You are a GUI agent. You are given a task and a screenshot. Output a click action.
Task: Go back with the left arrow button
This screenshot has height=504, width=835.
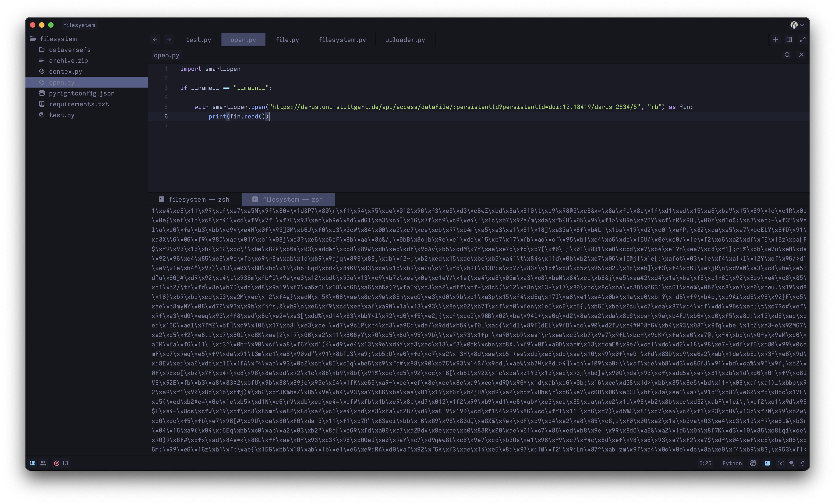(x=155, y=40)
